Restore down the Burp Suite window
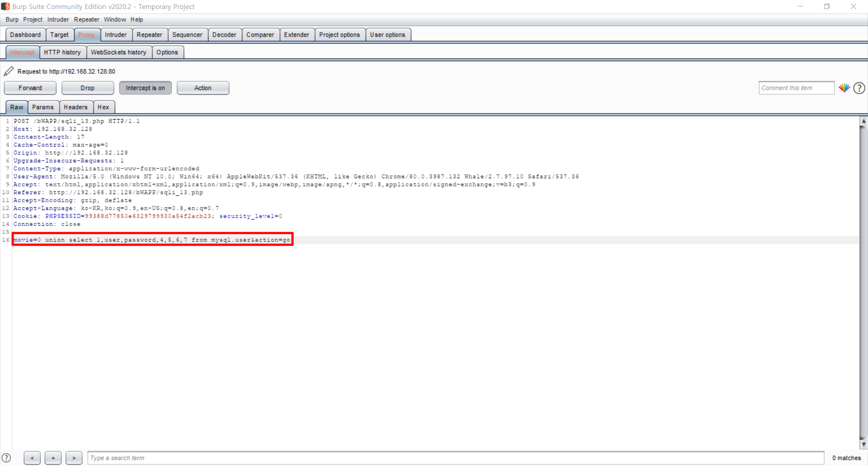The width and height of the screenshot is (868, 466). click(827, 6)
